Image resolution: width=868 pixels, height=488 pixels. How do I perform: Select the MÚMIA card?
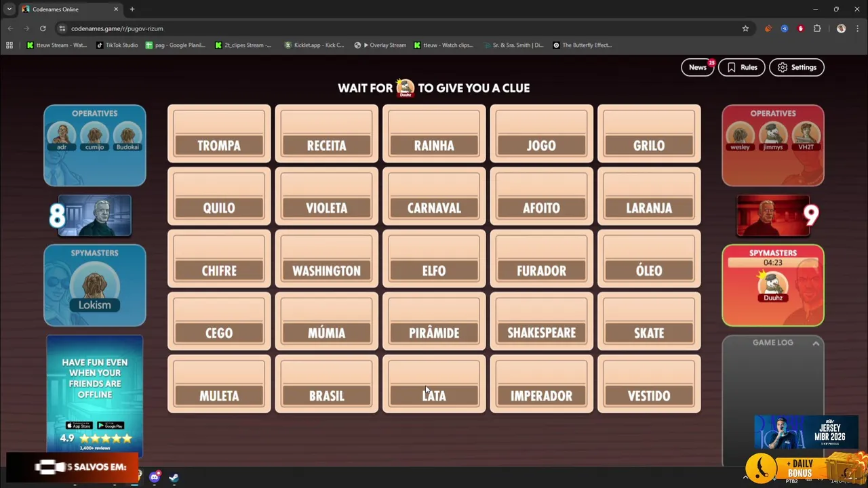326,321
